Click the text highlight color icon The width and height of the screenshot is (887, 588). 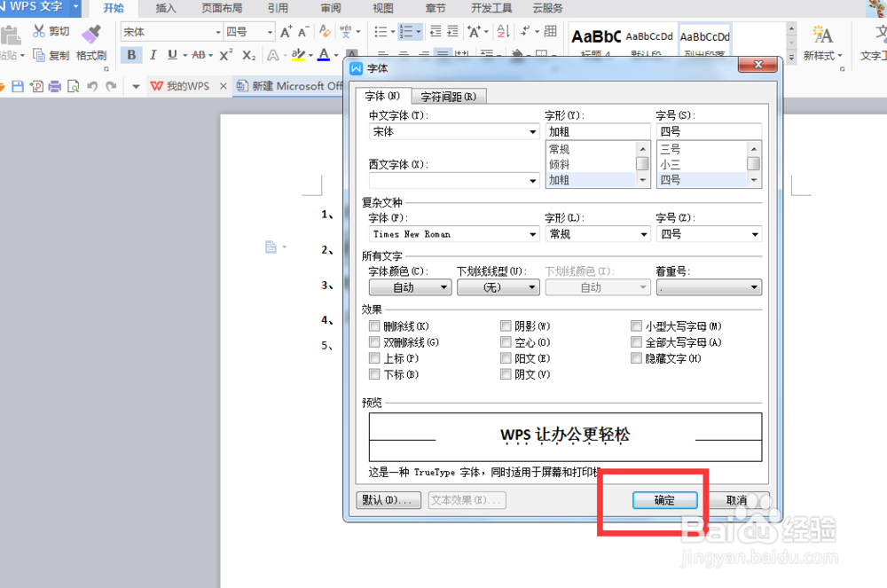(x=299, y=55)
